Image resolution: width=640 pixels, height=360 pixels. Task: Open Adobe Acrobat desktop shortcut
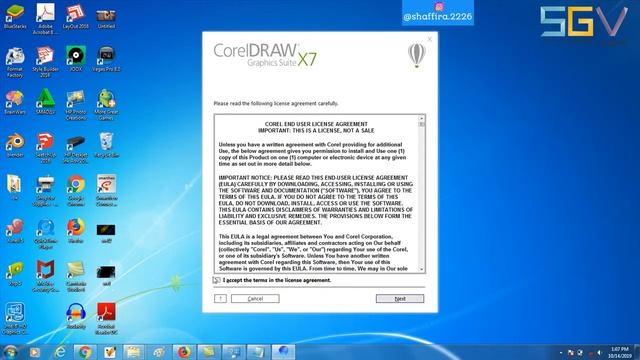click(45, 18)
